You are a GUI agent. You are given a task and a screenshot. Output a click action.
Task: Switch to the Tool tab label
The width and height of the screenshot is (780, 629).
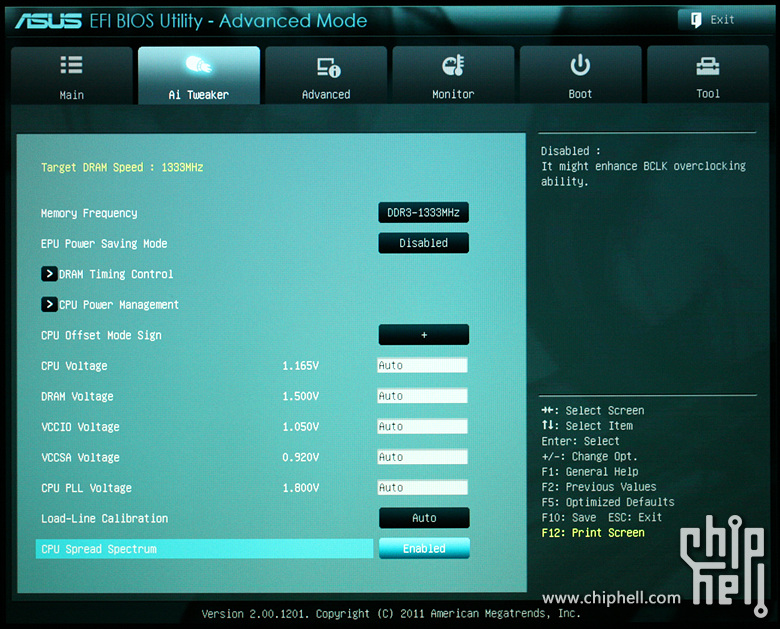[708, 94]
